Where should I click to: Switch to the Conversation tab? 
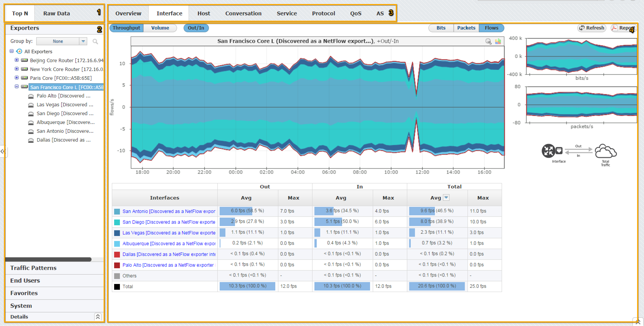click(243, 13)
